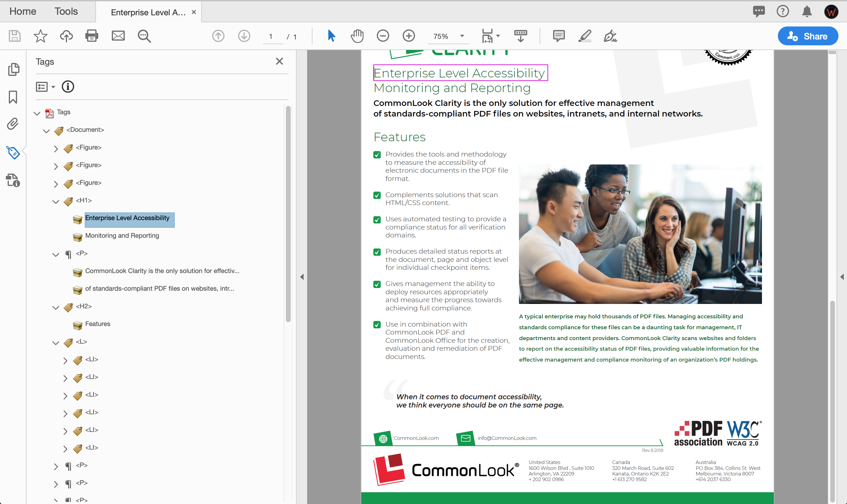Viewport: 847px width, 504px height.
Task: Expand the third Figure tag
Action: click(x=56, y=184)
